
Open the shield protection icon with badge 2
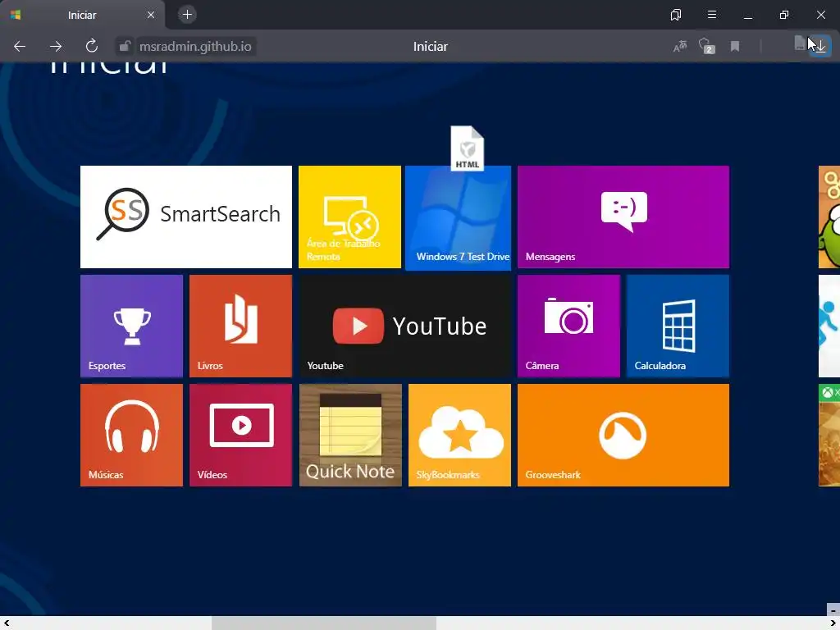[x=706, y=46]
